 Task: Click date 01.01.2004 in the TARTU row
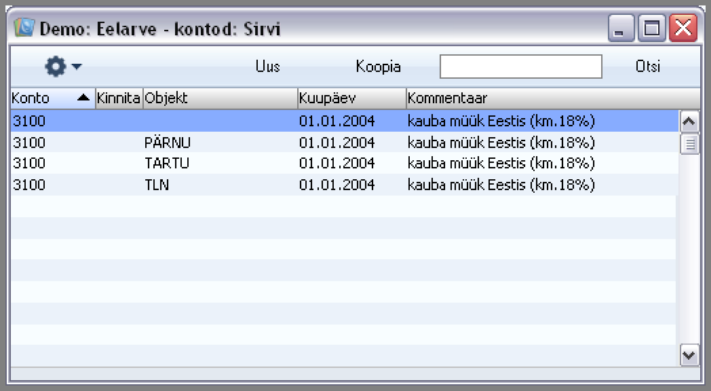click(x=337, y=163)
